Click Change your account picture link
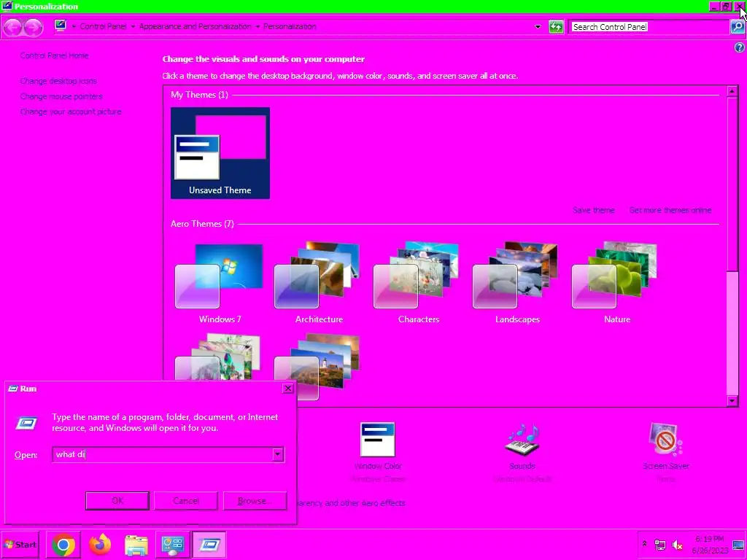 click(71, 112)
